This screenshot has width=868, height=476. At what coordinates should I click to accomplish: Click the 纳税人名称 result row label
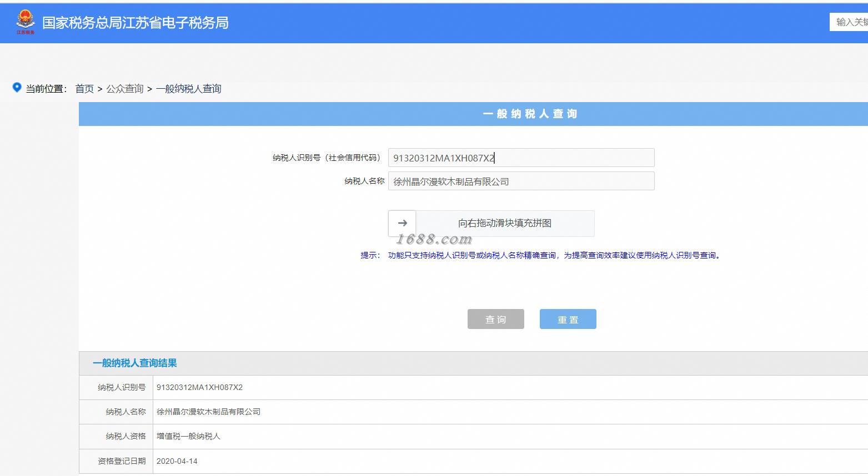pos(126,412)
